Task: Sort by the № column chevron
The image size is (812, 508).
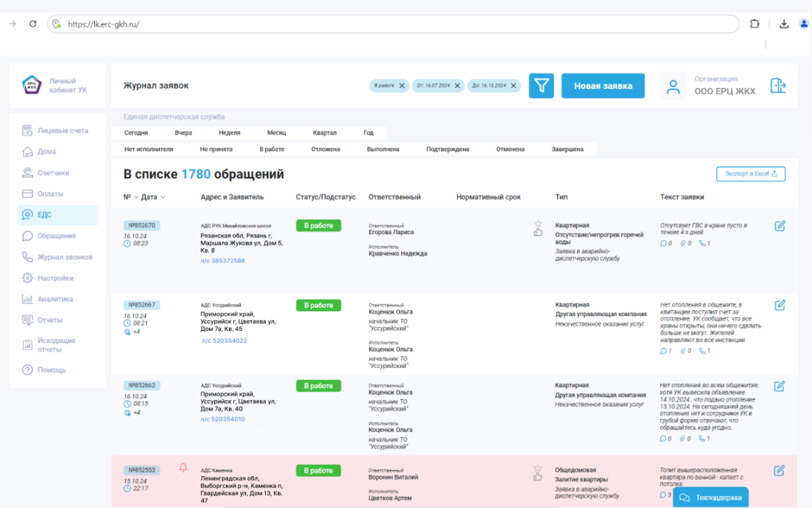Action: 136,197
